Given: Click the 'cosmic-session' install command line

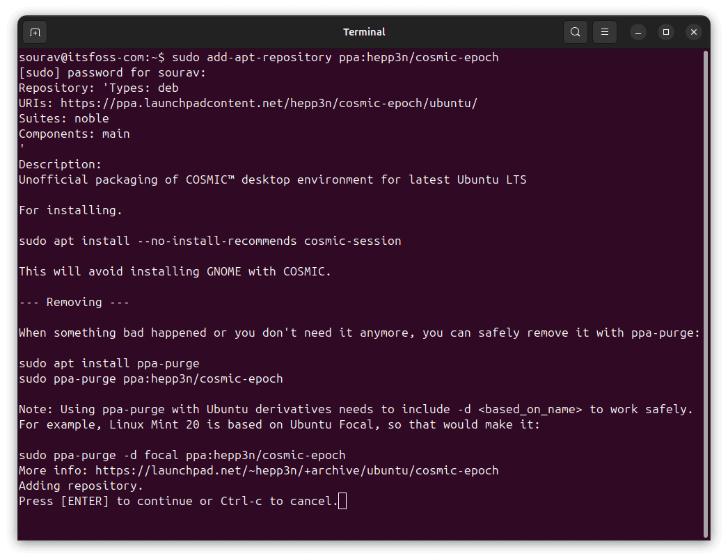Looking at the screenshot, I should click(x=209, y=241).
